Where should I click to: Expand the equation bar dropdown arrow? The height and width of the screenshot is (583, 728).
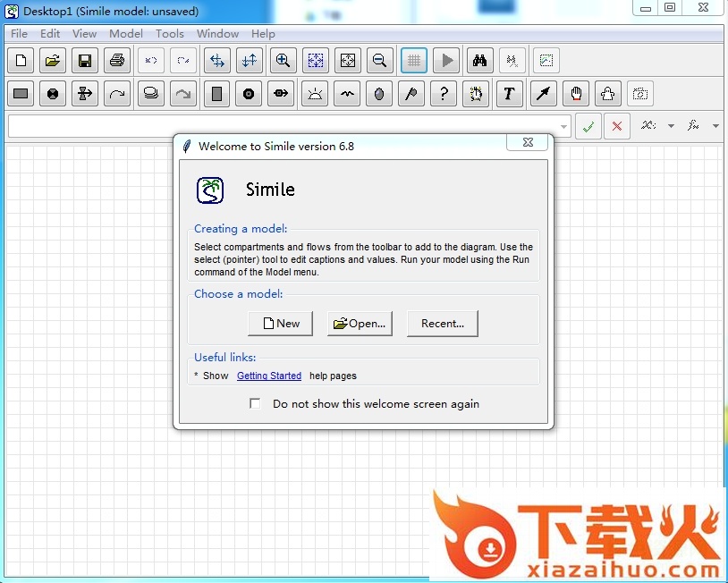[563, 127]
